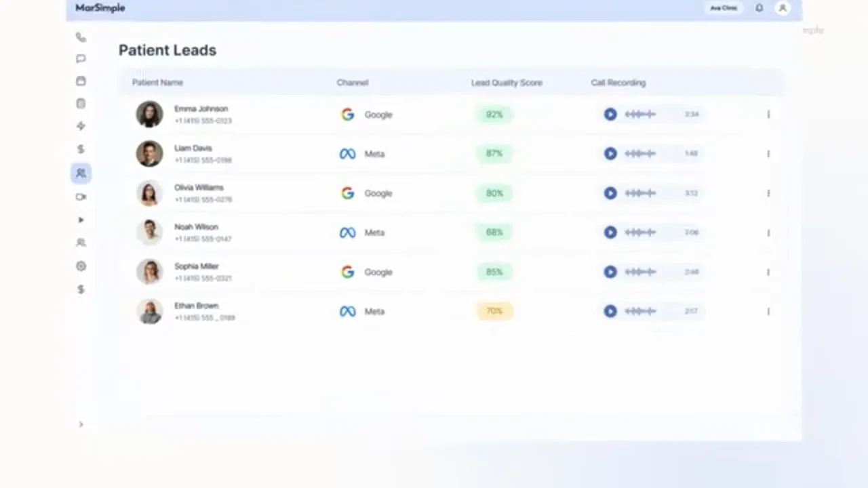The width and height of the screenshot is (868, 488).
Task: Open the more options menu for Noah Wilson
Action: tap(768, 232)
